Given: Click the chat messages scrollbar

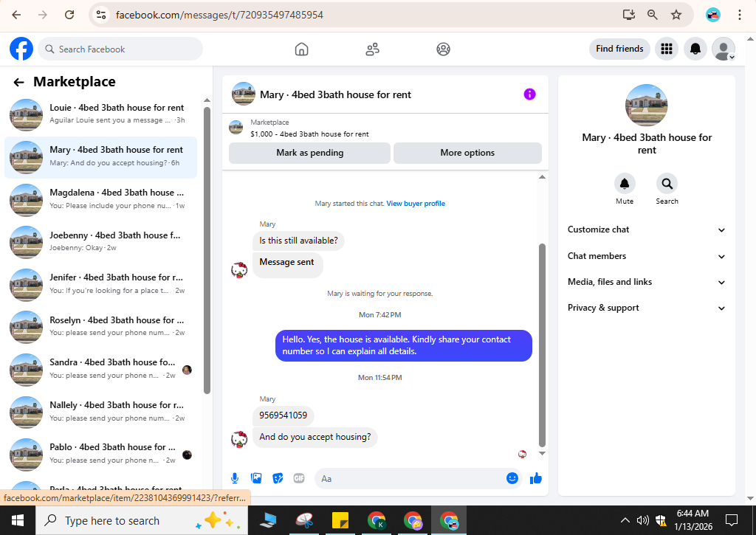Looking at the screenshot, I should 542,345.
